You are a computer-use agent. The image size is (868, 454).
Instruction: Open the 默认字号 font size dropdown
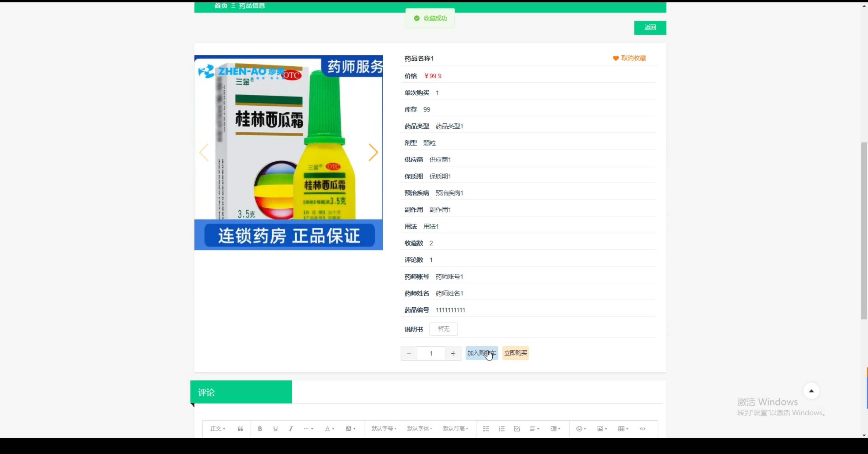pyautogui.click(x=383, y=428)
